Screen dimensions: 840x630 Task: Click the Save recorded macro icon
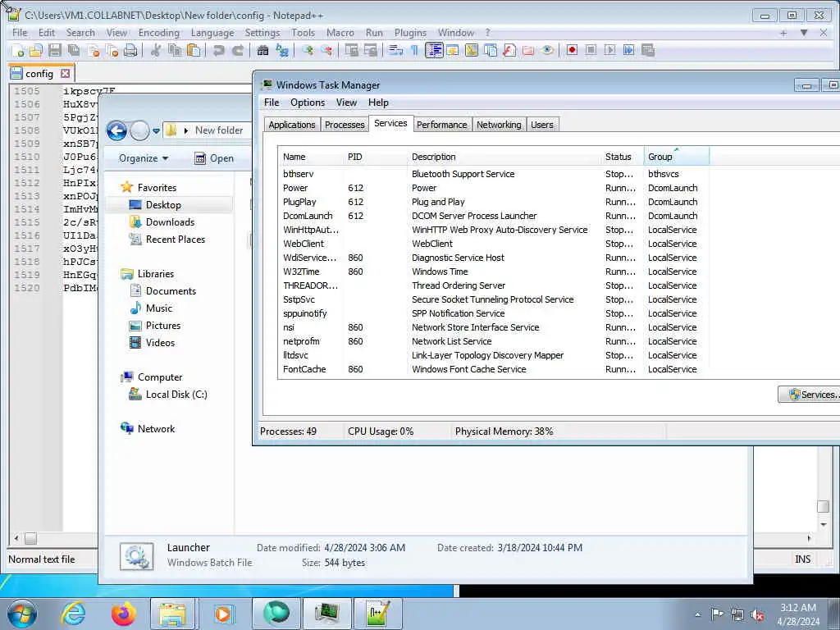648,50
